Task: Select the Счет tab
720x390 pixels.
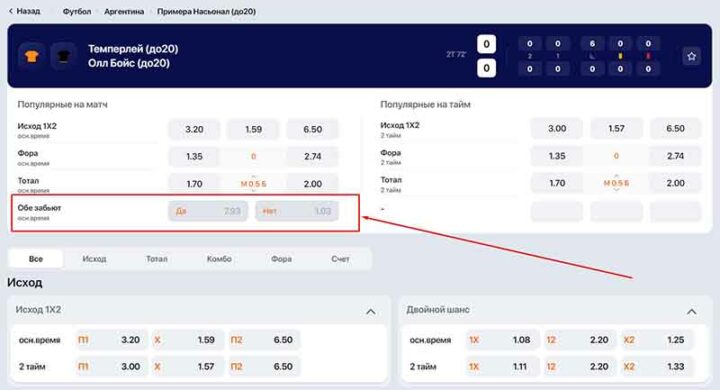Action: [x=340, y=259]
